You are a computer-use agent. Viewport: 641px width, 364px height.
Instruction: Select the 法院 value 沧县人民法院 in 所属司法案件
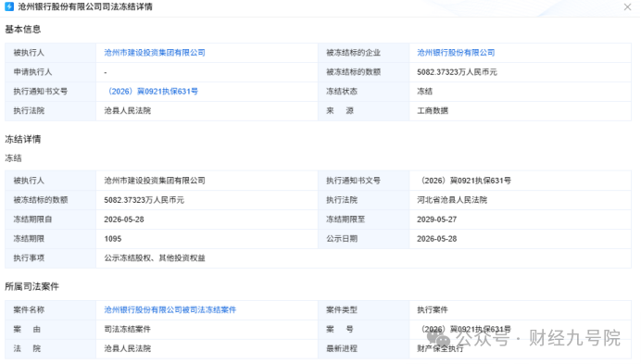point(128,349)
